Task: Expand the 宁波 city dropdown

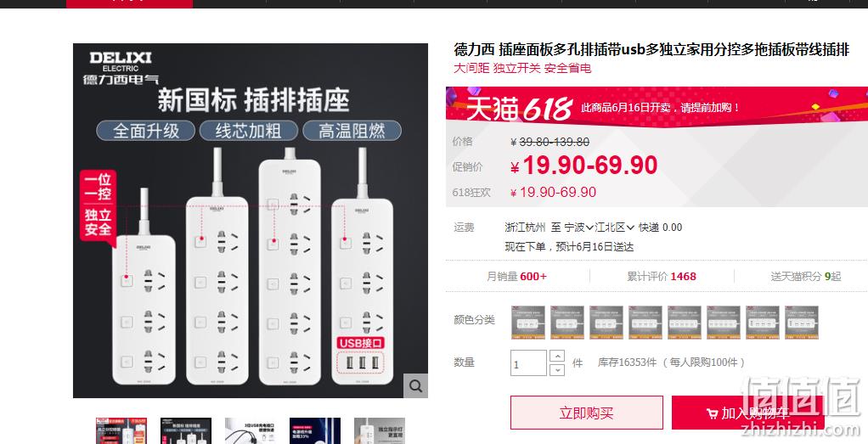Action: [578, 227]
